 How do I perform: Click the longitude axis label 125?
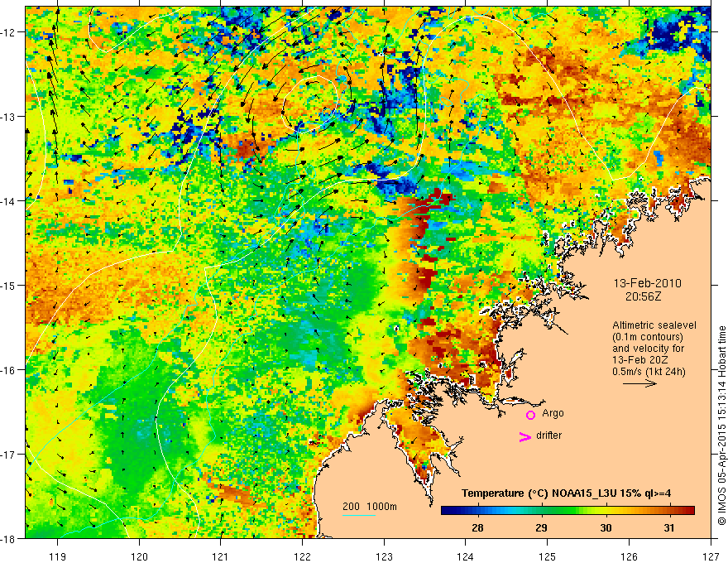click(x=548, y=556)
